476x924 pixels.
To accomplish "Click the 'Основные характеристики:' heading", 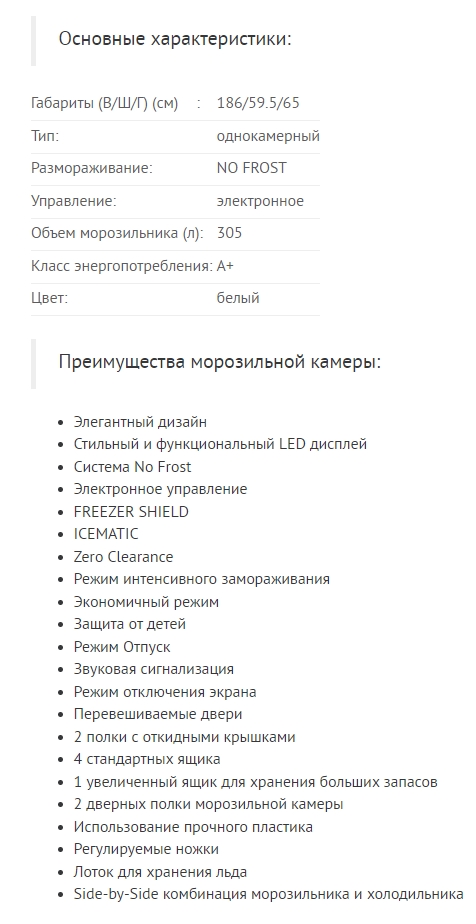I will coord(175,39).
